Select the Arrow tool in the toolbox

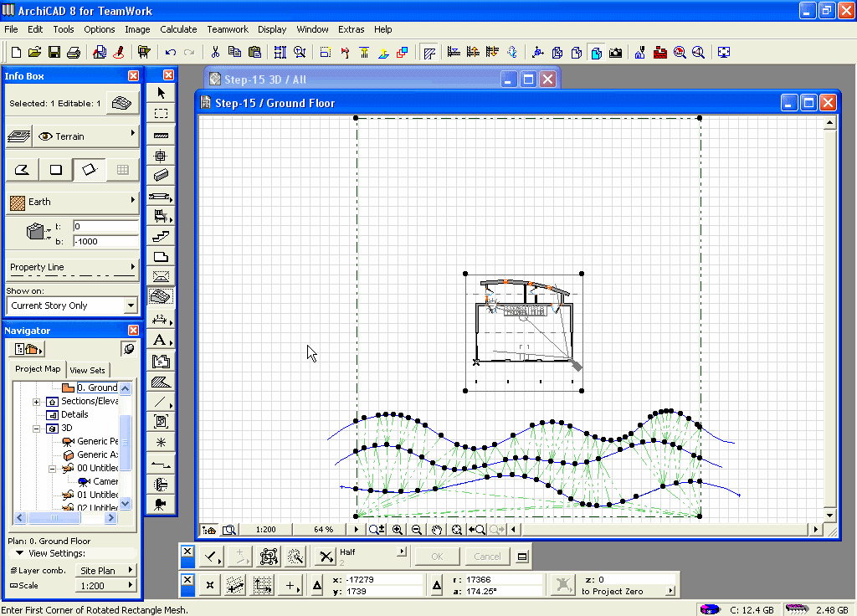click(161, 93)
